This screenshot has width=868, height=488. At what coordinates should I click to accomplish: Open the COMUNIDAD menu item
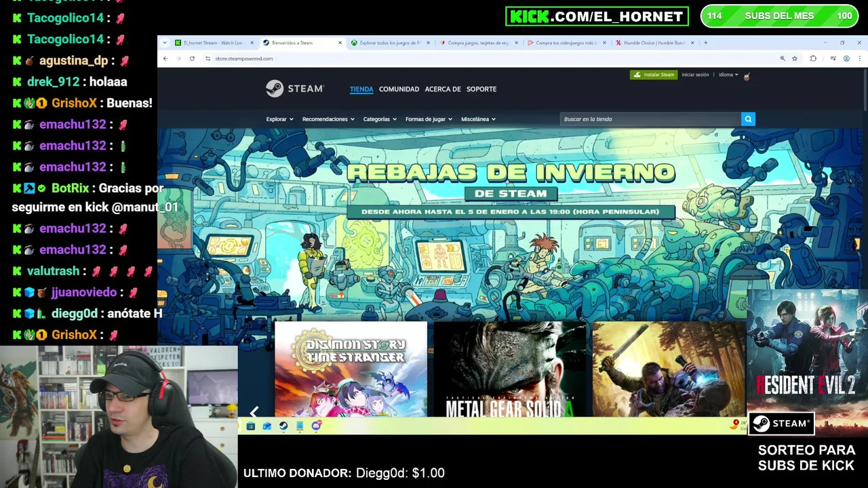(399, 89)
